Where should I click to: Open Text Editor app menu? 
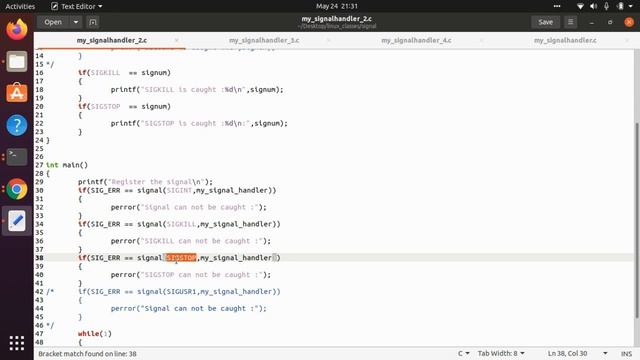click(x=77, y=6)
